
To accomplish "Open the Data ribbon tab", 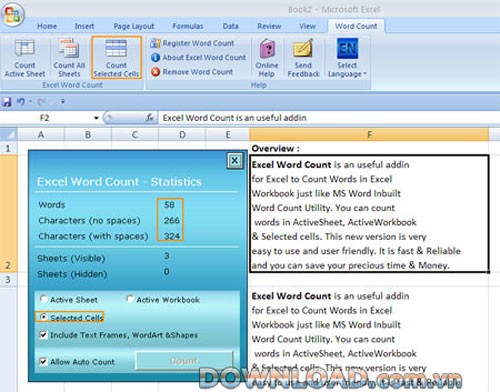I will 231,26.
